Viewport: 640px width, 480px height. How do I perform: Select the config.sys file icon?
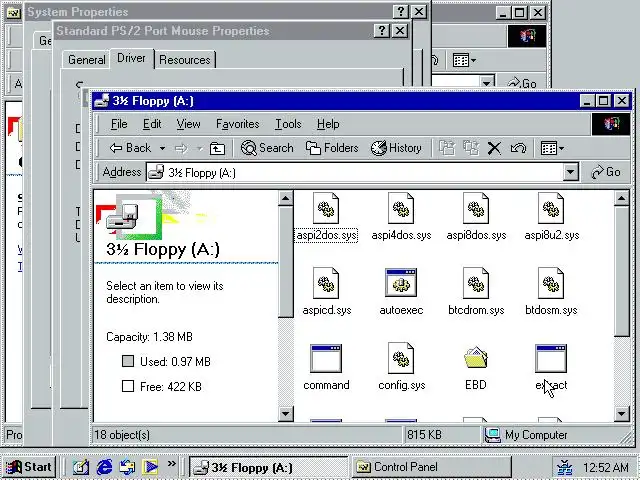click(401, 358)
